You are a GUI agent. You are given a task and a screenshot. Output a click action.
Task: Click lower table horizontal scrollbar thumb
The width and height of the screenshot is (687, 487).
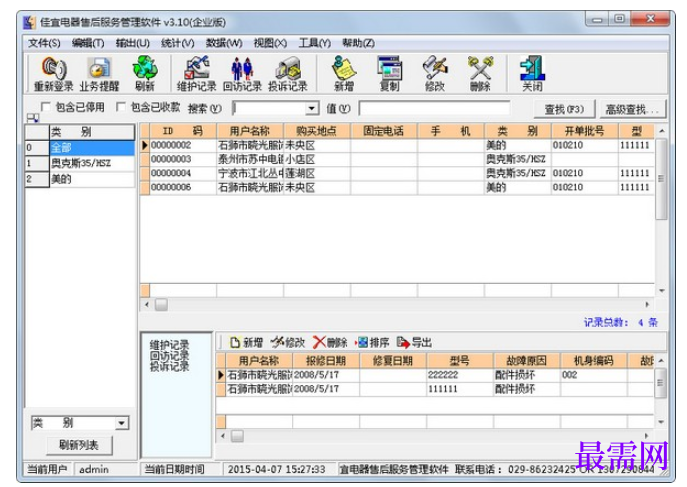pyautogui.click(x=237, y=436)
